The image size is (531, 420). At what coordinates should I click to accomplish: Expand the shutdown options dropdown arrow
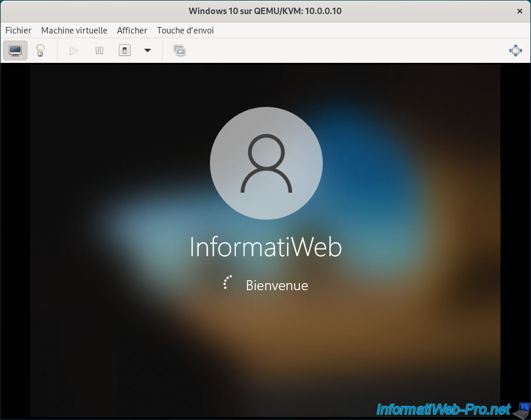pos(148,51)
